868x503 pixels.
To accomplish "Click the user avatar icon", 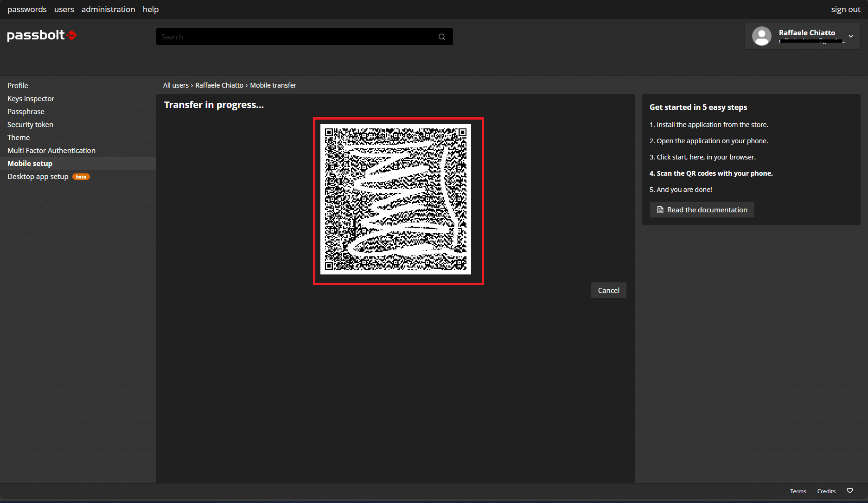I will click(x=762, y=36).
